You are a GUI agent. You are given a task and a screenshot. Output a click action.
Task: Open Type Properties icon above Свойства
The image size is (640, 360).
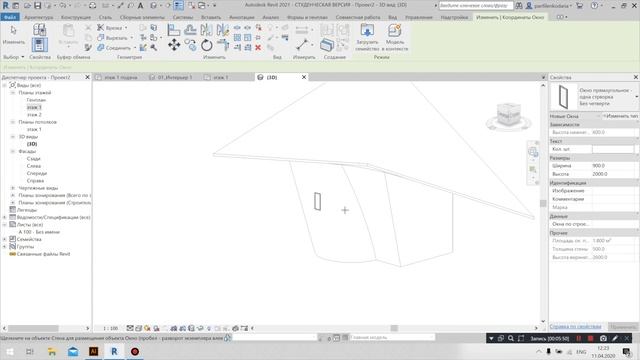[x=40, y=30]
